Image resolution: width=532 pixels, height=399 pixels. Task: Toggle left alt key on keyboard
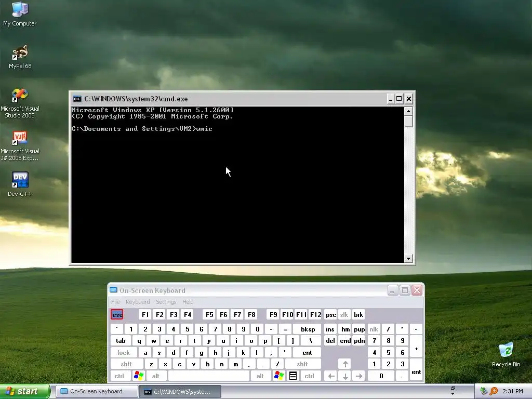[156, 376]
